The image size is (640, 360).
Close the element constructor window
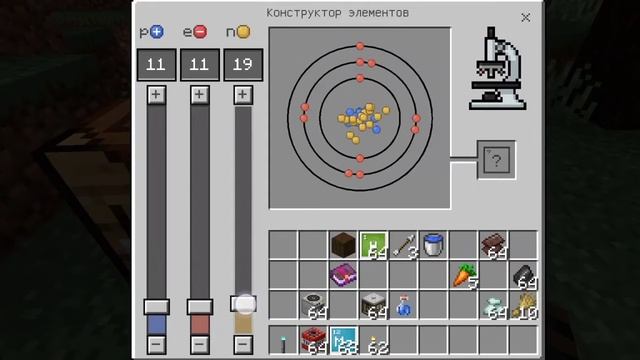[525, 18]
